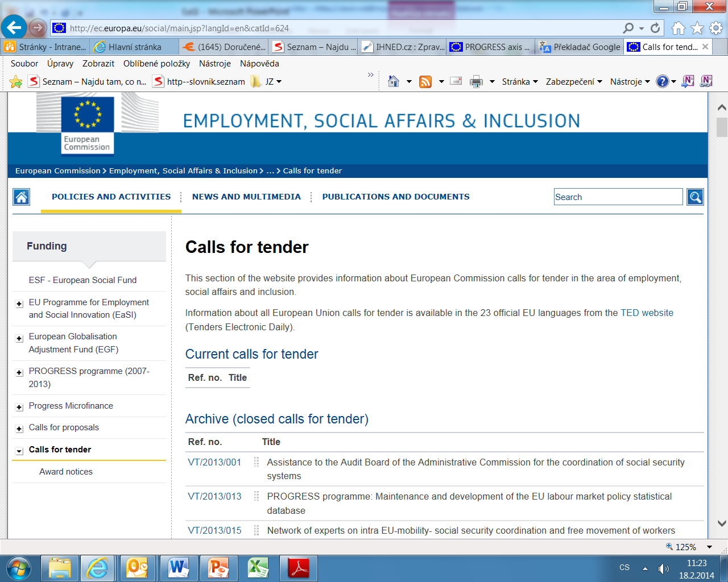Viewport: 728px width, 582px height.
Task: Click the blue Search magnifier button on the site
Action: 695,197
